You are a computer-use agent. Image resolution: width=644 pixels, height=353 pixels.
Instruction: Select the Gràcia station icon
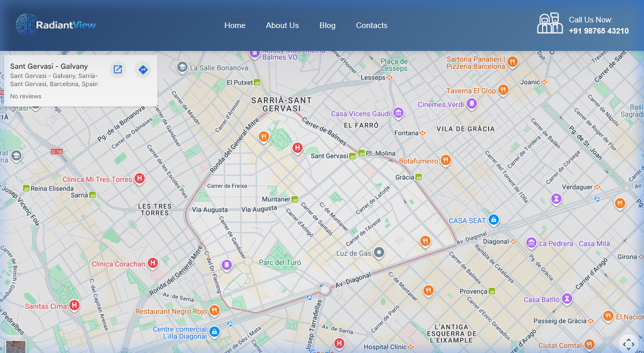click(418, 177)
